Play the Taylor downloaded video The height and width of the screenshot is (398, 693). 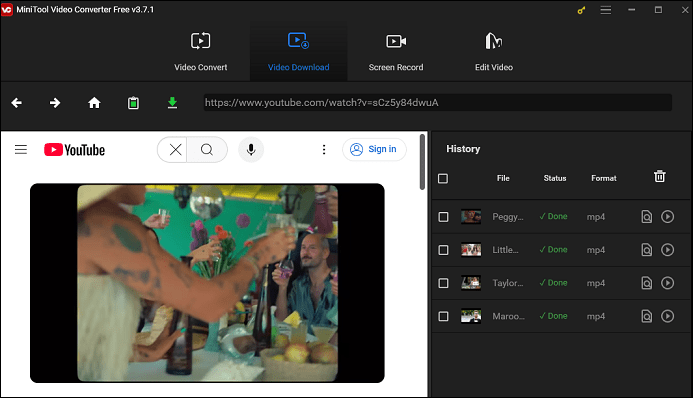667,283
